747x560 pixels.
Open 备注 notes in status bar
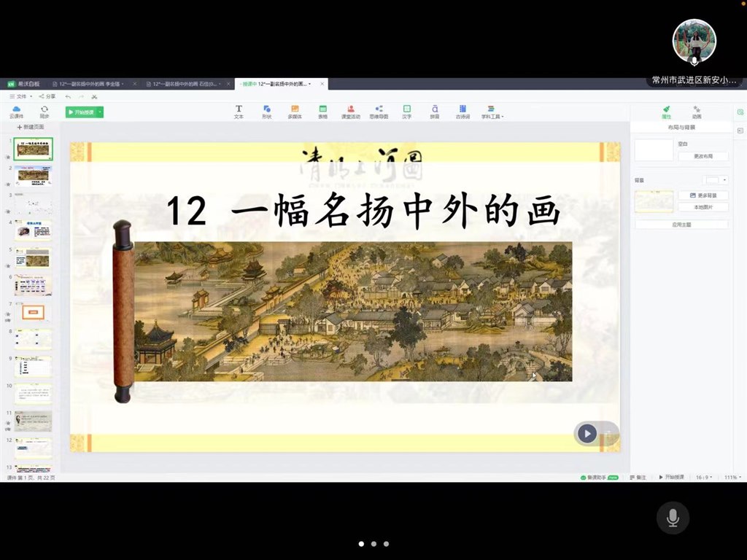(x=638, y=477)
